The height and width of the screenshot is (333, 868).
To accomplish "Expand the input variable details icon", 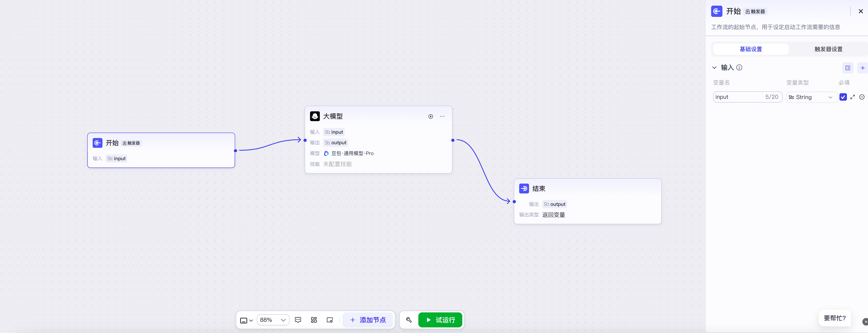I will pos(853,97).
